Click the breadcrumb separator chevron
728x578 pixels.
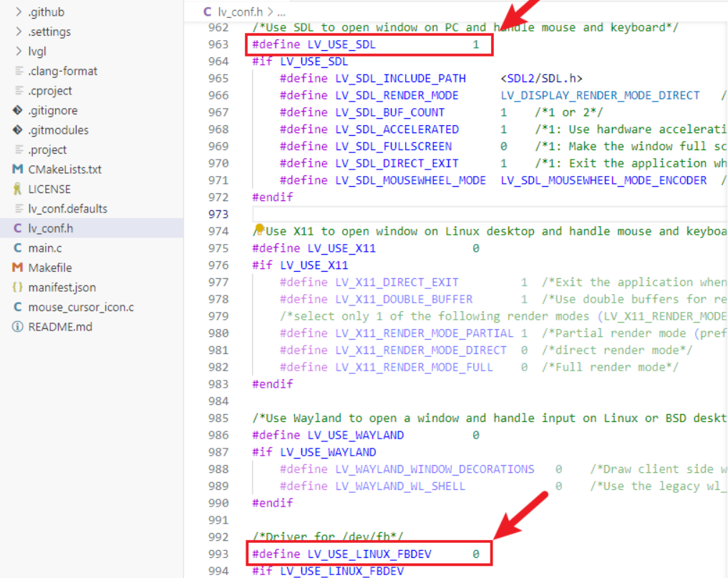click(x=270, y=11)
